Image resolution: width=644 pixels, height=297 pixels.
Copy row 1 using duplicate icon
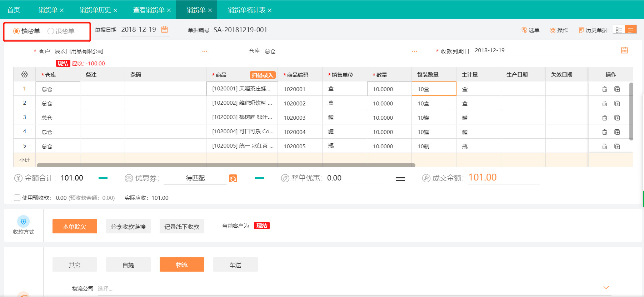pyautogui.click(x=617, y=89)
